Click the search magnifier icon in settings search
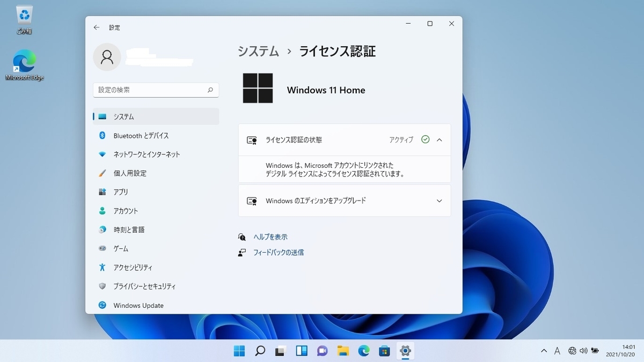 (210, 90)
